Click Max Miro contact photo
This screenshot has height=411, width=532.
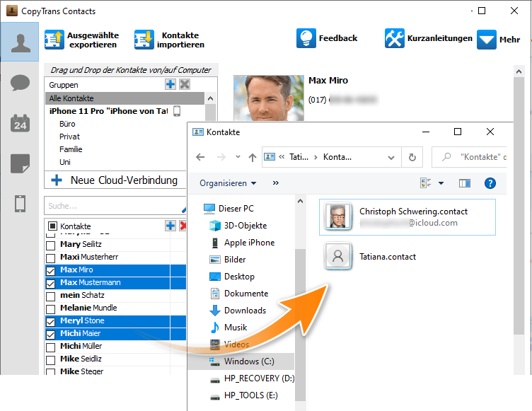268,98
